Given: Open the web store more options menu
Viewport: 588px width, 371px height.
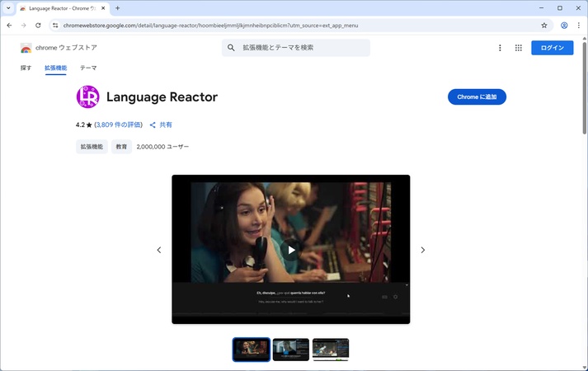Looking at the screenshot, I should click(500, 48).
